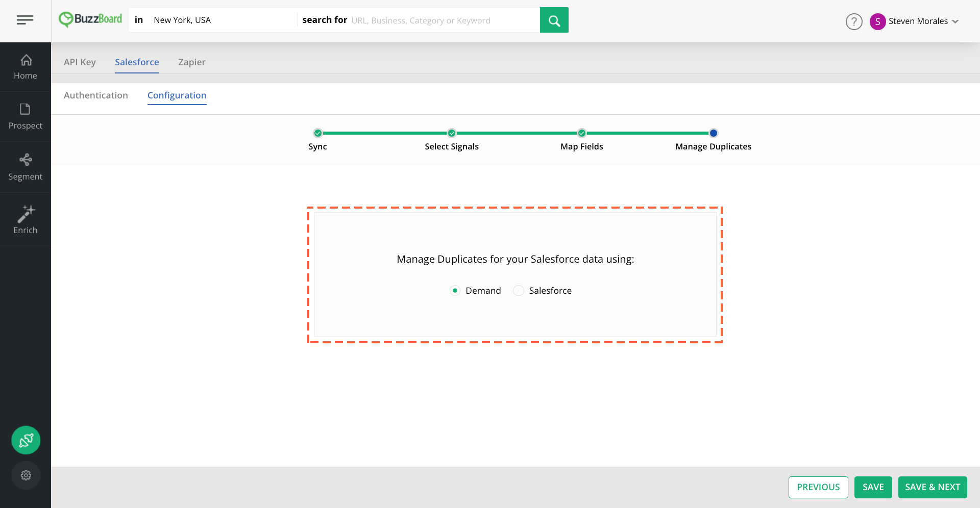Open the settings gear icon
The image size is (980, 508).
[x=26, y=475]
